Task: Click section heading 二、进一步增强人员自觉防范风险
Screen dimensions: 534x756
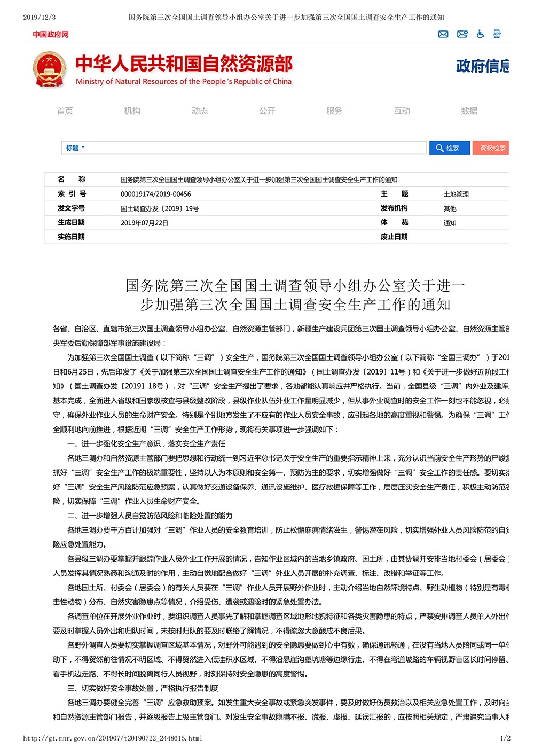Action: (150, 516)
